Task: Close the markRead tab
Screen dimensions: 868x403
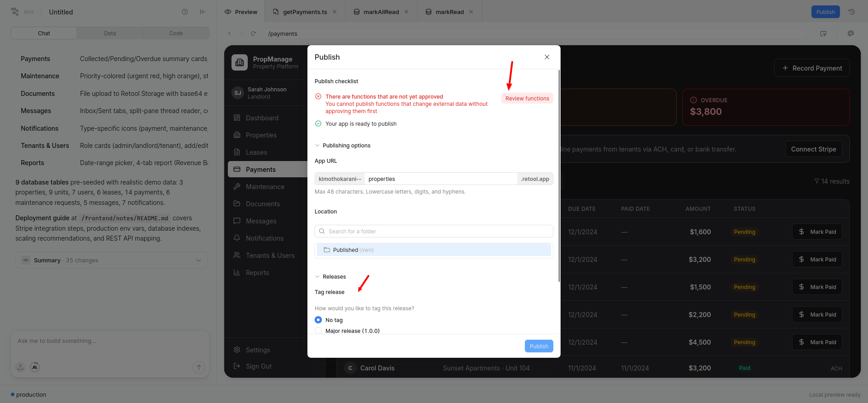Action: point(471,12)
